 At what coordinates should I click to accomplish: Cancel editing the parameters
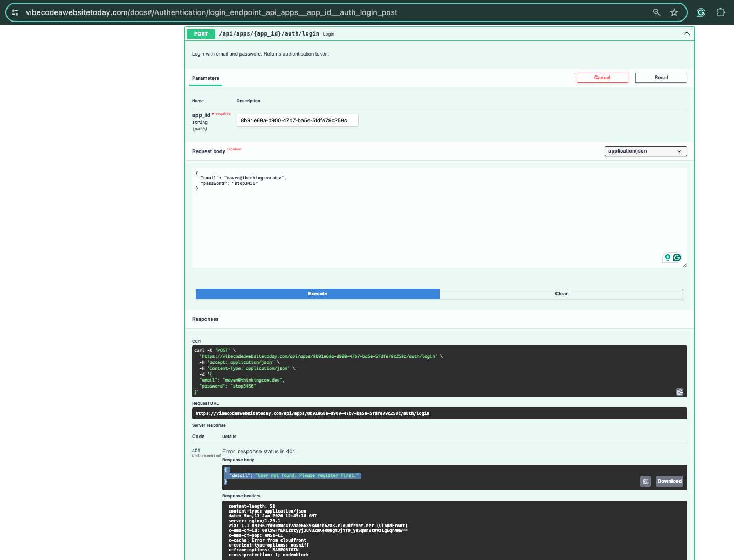click(602, 78)
